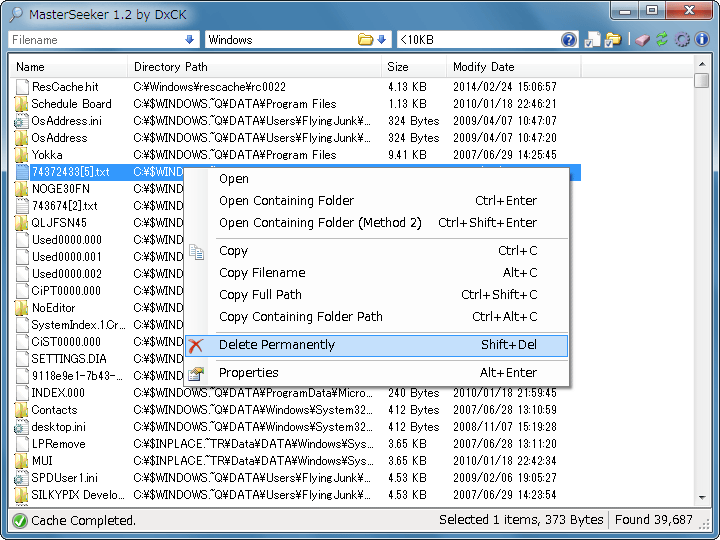This screenshot has width=720, height=540.
Task: Select the Used0000.001 file name
Action: (67, 257)
